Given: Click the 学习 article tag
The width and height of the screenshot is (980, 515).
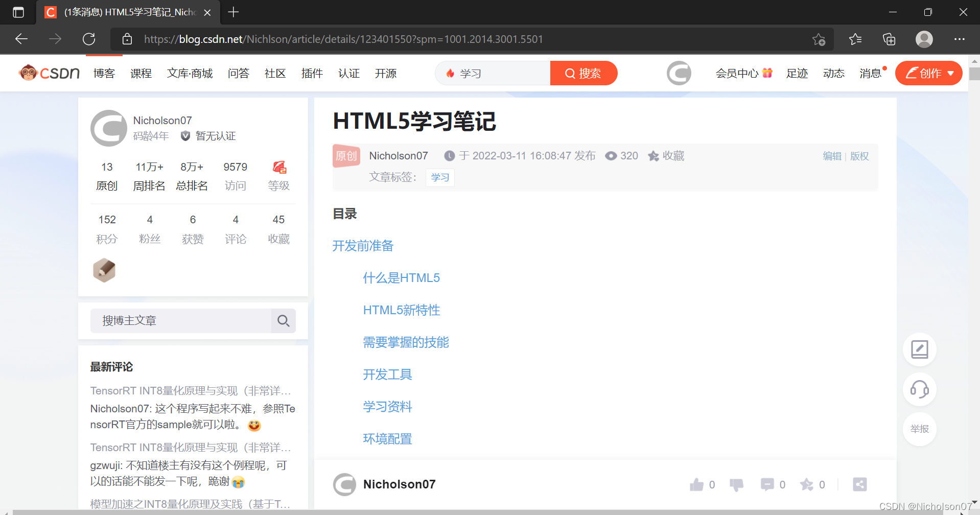Looking at the screenshot, I should 440,177.
